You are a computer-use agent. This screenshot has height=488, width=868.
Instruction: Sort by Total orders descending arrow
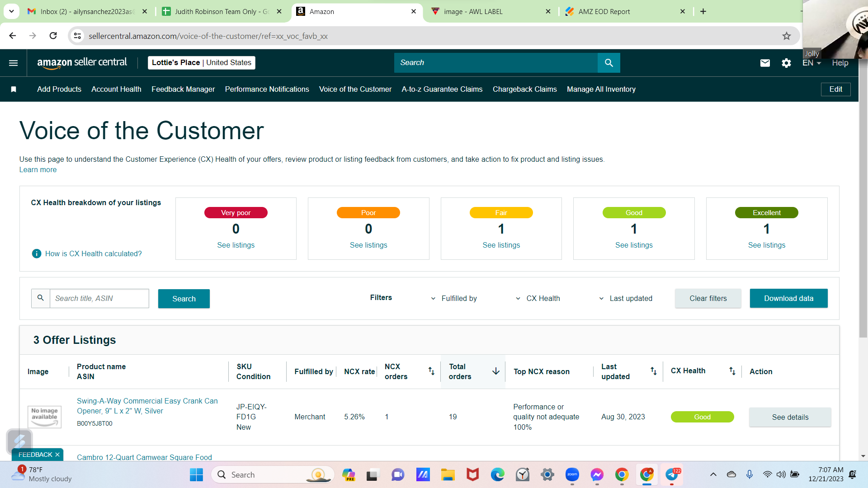496,371
